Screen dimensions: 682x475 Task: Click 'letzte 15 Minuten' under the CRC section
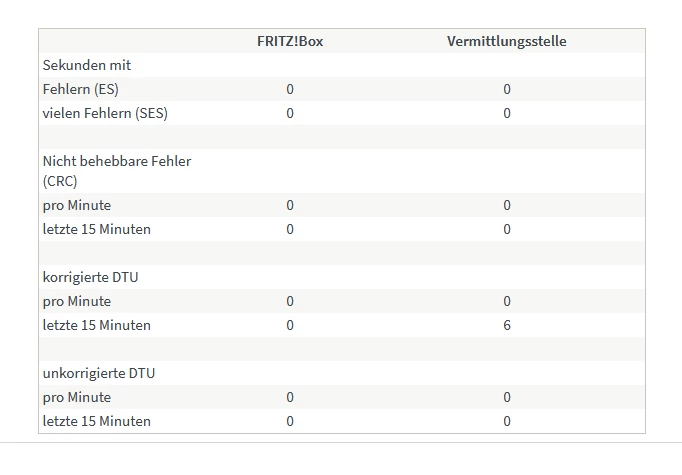coord(97,229)
